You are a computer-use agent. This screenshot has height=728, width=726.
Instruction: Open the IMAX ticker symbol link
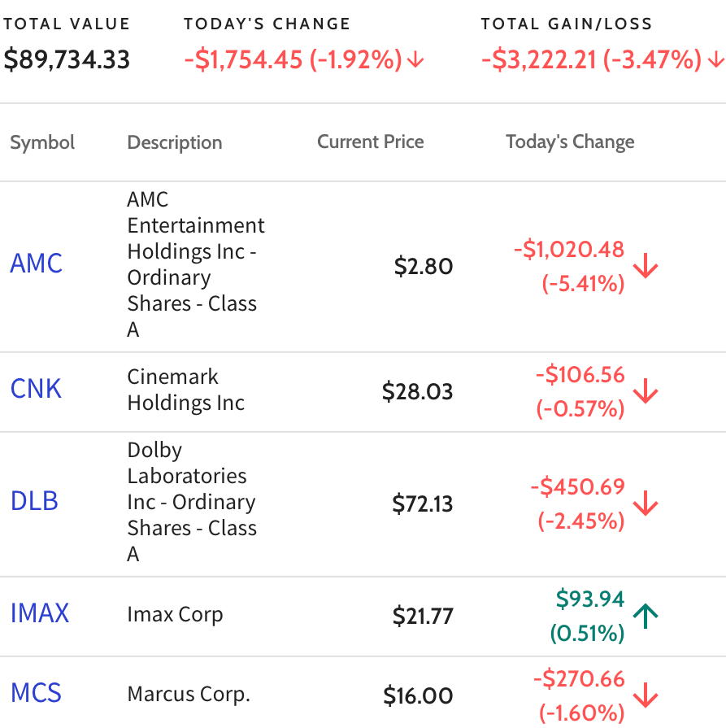[40, 613]
